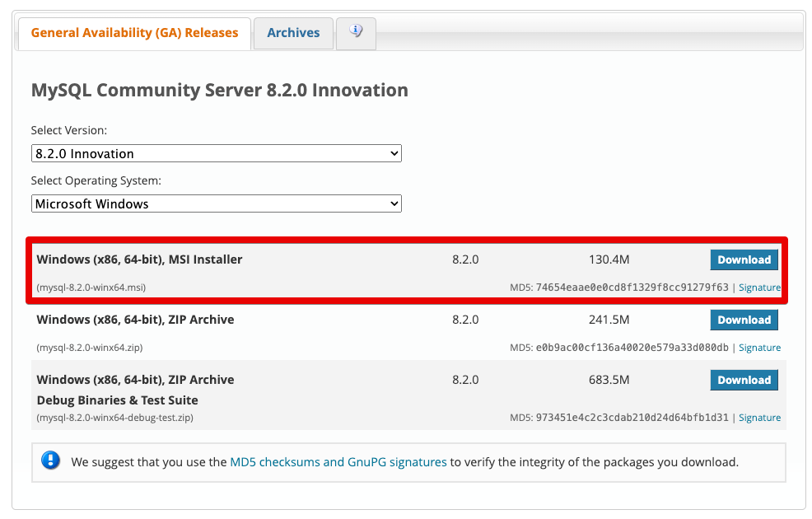The height and width of the screenshot is (519, 812).
Task: Click the MySQL Community Server 8.2.0 heading
Action: 219,90
